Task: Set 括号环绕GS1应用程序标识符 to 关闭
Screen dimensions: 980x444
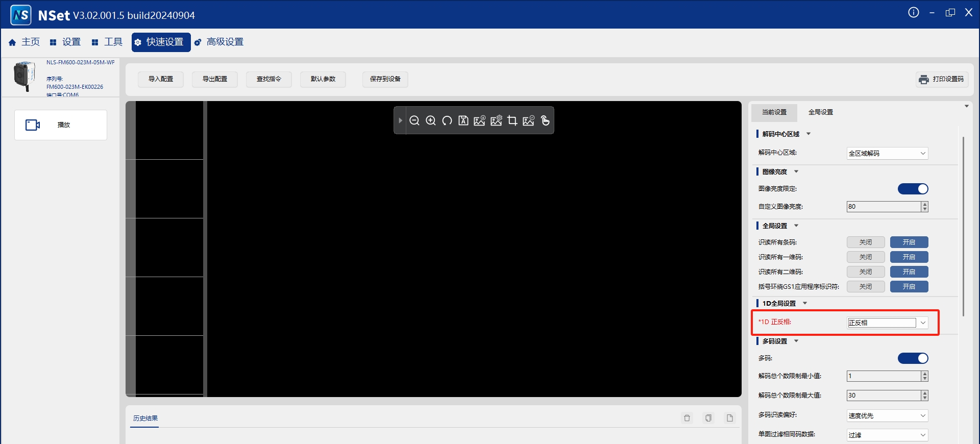Action: coord(866,287)
